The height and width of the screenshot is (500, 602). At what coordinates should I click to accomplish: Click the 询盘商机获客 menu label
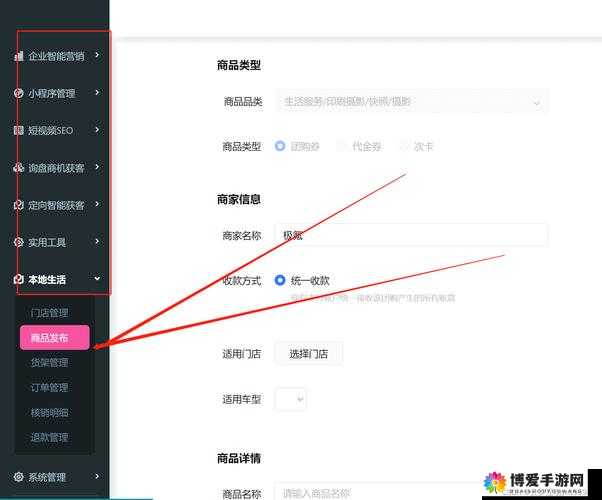pos(56,167)
